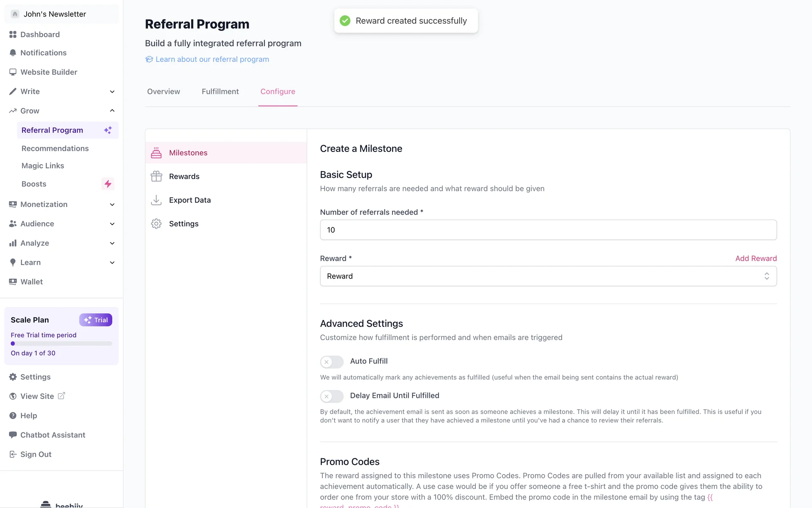Turn on Delay Email Until Fulfilled
This screenshot has height=508, width=812.
click(332, 396)
